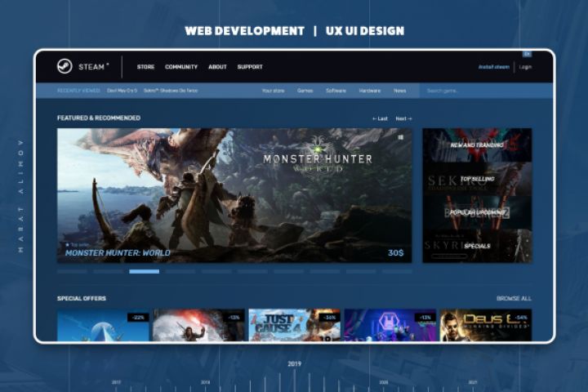This screenshot has width=588, height=392.
Task: Open the Top Selling category tile
Action: point(477,179)
